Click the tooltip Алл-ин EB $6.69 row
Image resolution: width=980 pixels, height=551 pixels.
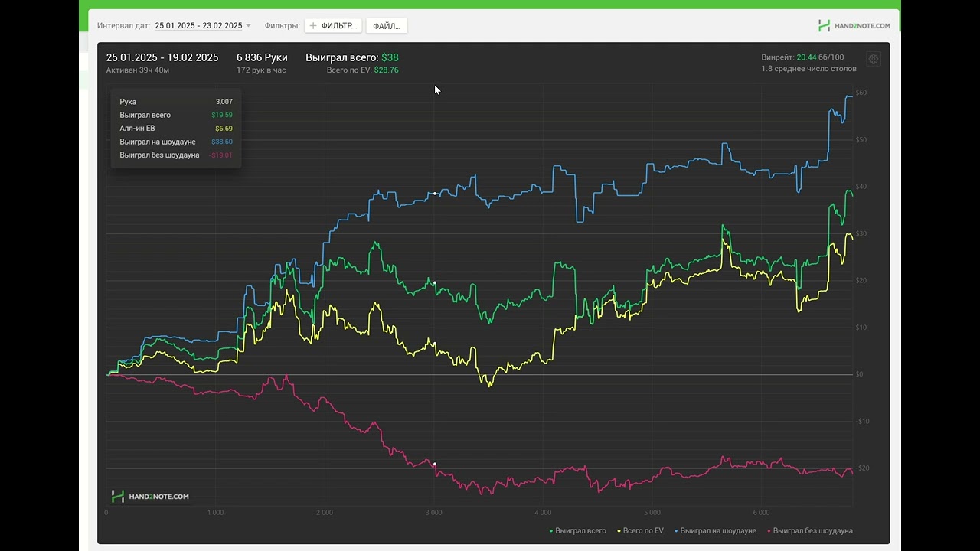point(176,129)
